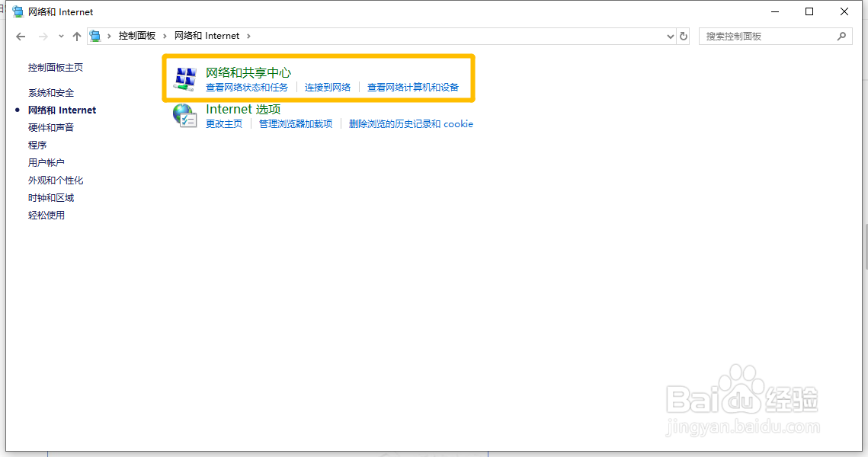Open 控制面板主页 in sidebar
The height and width of the screenshot is (457, 868).
[56, 68]
